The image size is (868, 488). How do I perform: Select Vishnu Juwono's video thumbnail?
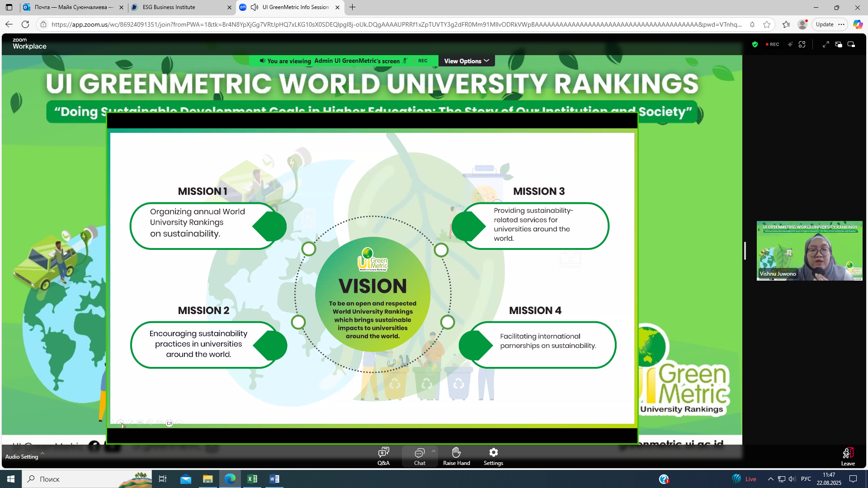(x=809, y=251)
